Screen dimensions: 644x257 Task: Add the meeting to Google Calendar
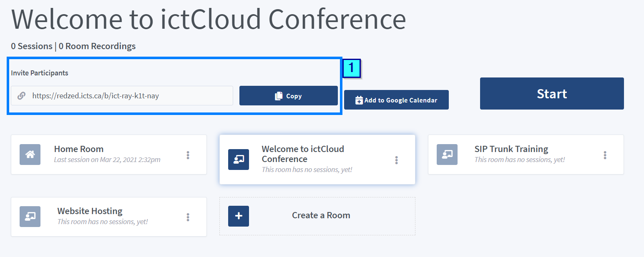[x=396, y=100]
